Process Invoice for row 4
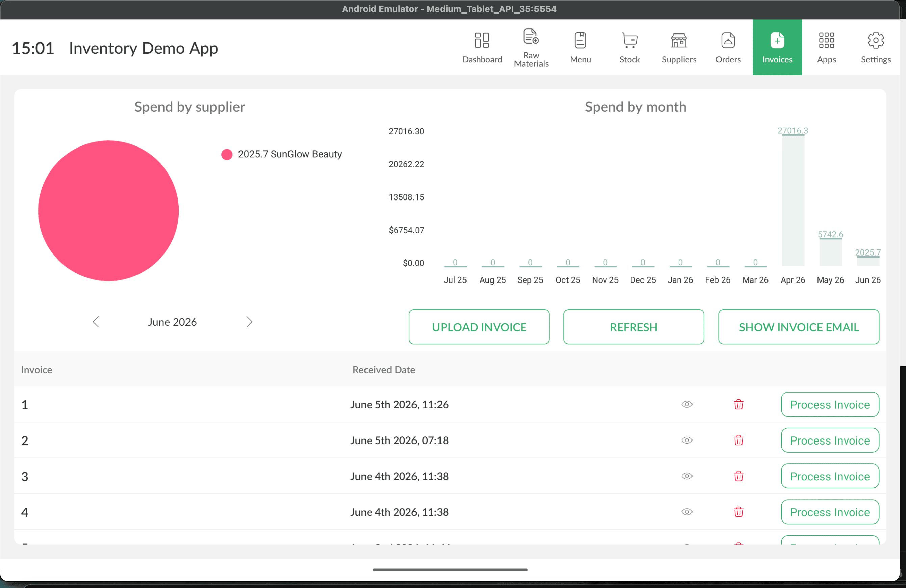Viewport: 906px width, 588px height. (x=830, y=512)
